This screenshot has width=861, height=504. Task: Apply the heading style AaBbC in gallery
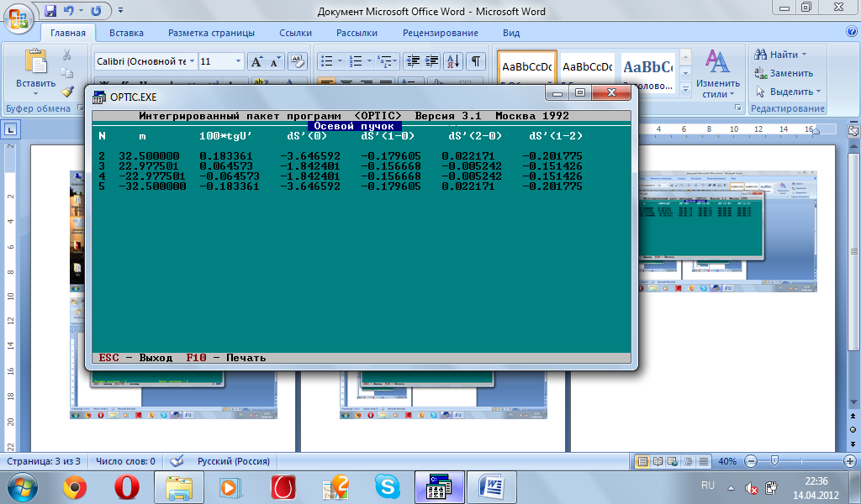tap(648, 67)
